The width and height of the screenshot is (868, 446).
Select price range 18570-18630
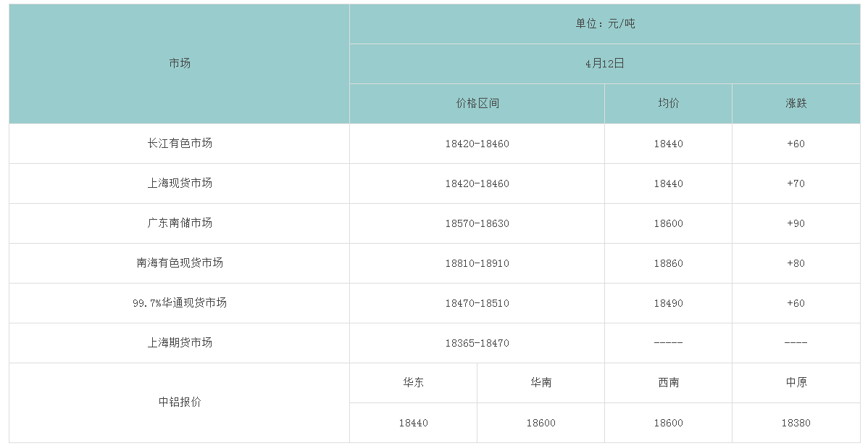[477, 223]
